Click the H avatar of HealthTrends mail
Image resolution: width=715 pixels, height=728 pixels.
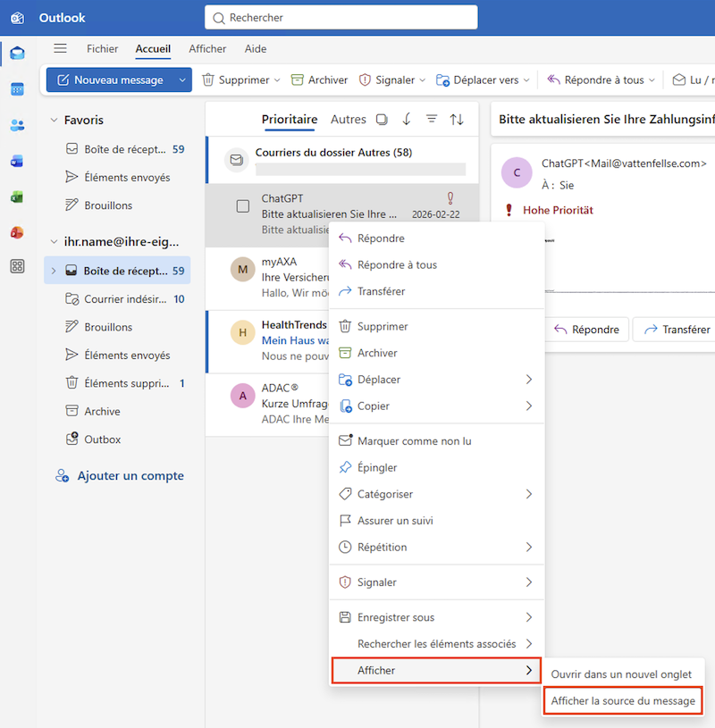click(x=242, y=332)
